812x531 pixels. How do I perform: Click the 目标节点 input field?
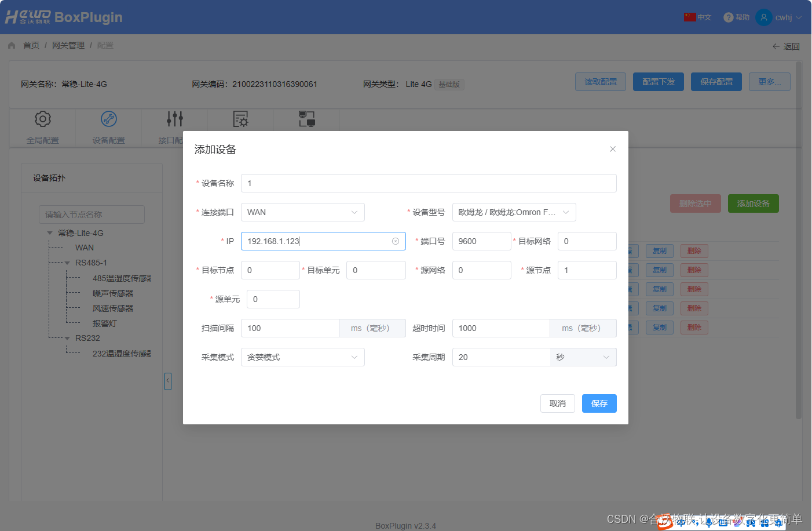pyautogui.click(x=270, y=270)
